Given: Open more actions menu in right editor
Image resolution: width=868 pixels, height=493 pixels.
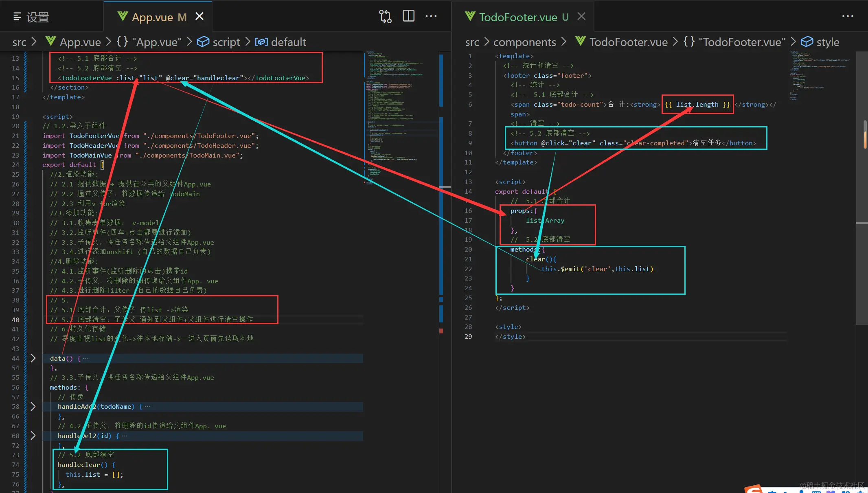Looking at the screenshot, I should pos(848,16).
